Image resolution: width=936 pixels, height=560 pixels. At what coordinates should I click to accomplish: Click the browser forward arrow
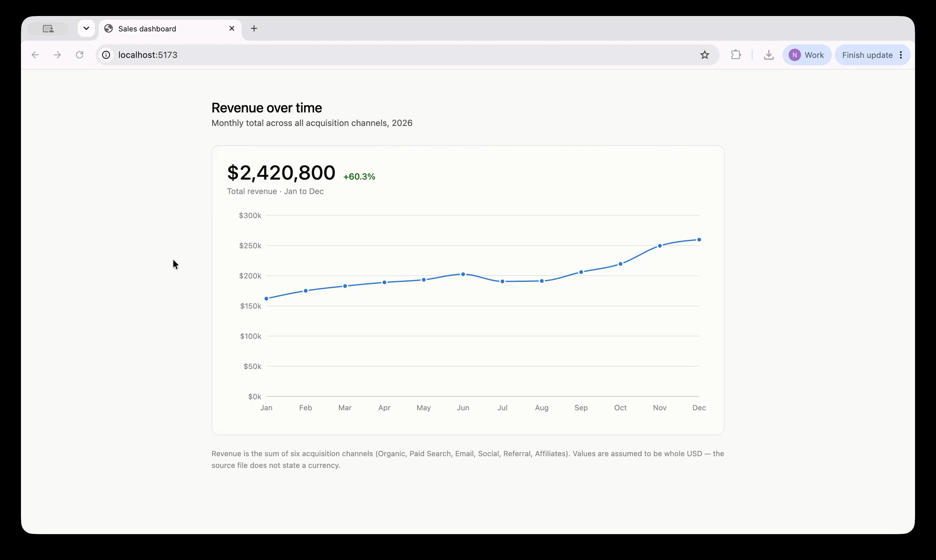[x=57, y=55]
